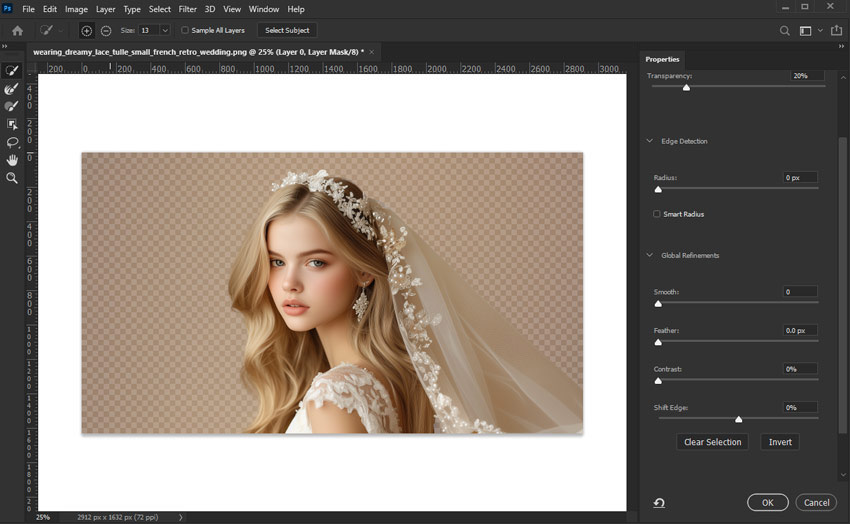Click the Invert button
Screen dimensions: 850x524
pyautogui.click(x=780, y=442)
